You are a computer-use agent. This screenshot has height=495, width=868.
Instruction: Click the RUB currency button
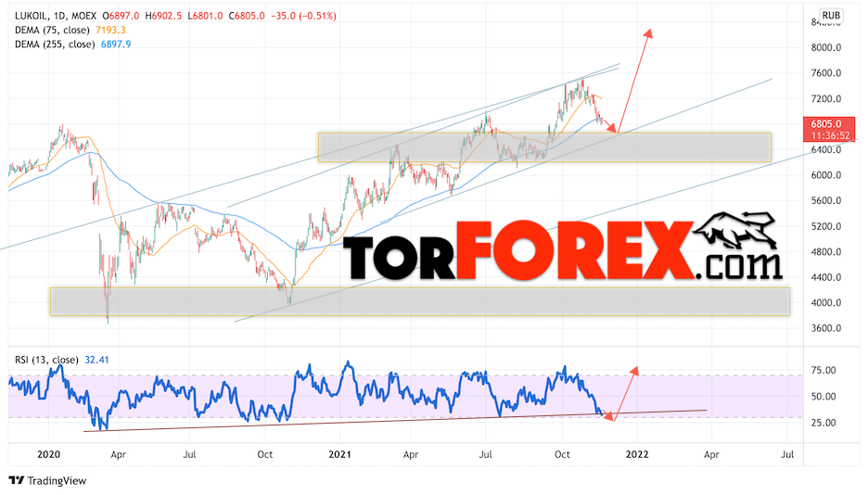(830, 16)
